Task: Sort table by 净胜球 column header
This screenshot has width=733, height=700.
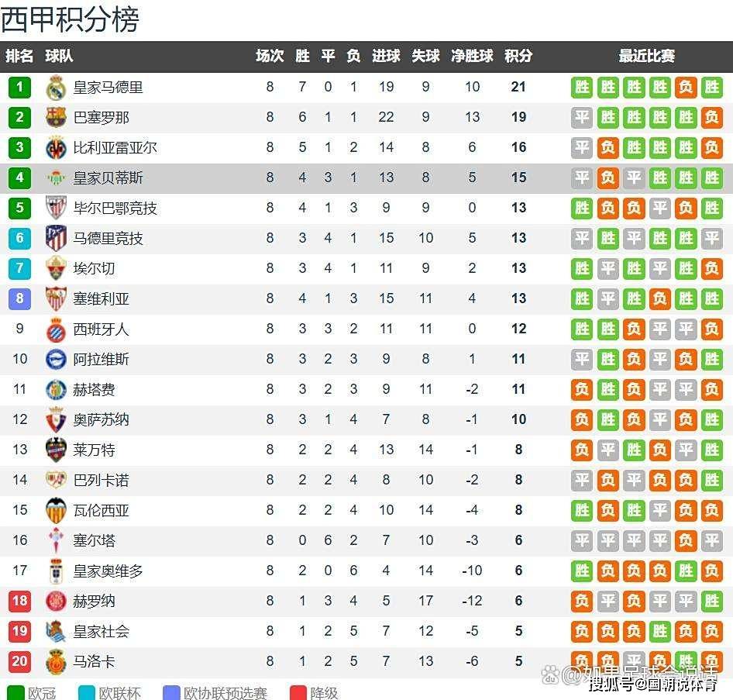Action: [x=472, y=57]
